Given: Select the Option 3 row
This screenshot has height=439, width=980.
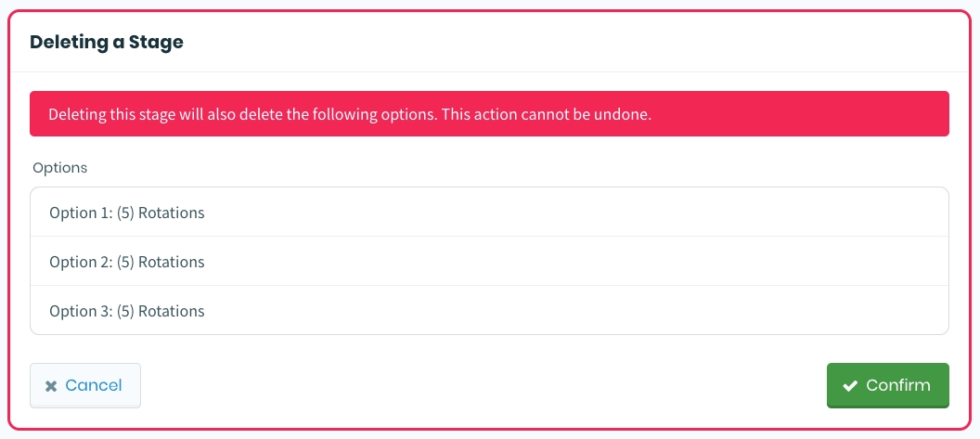Looking at the screenshot, I should tap(489, 311).
